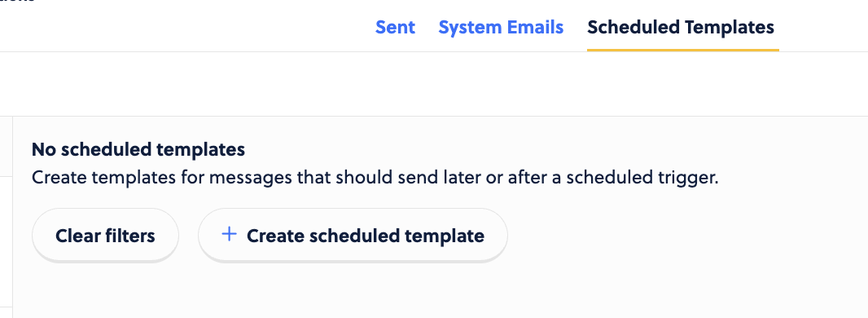Screen dimensions: 868x318
Task: Click the cut-off text at top left
Action: pos(17,2)
